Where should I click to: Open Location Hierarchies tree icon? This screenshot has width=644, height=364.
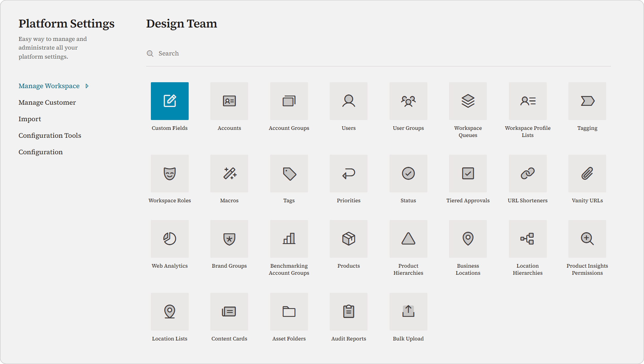528,239
